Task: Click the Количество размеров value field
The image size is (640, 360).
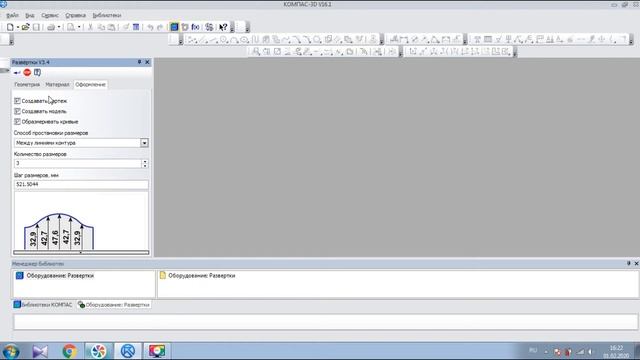Action: point(78,164)
